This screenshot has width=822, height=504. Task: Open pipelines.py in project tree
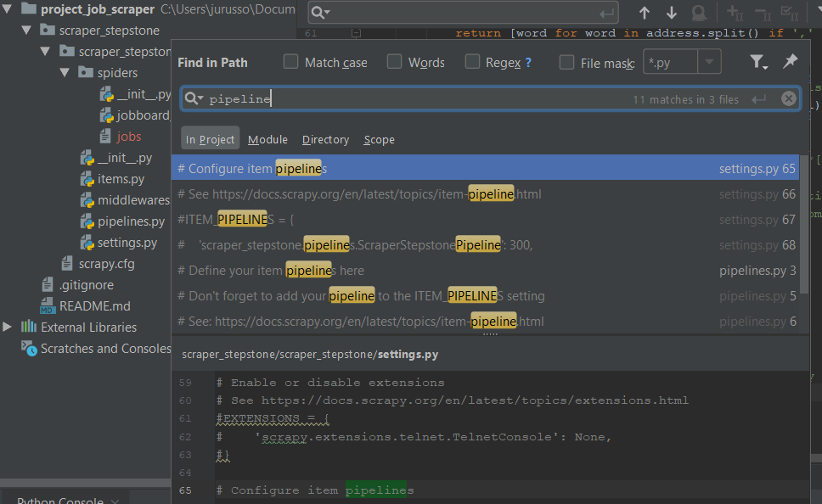click(131, 221)
